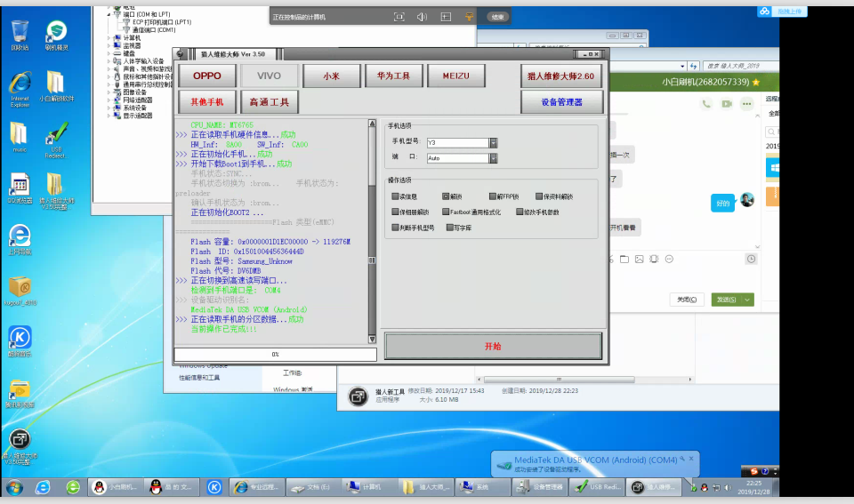854x504 pixels.
Task: Click the 开始 start button
Action: click(493, 346)
